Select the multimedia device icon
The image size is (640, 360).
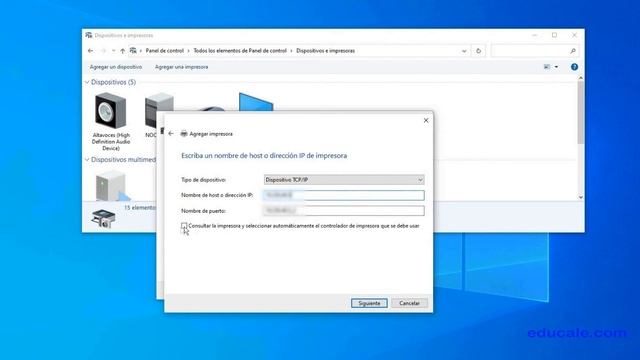(x=112, y=186)
